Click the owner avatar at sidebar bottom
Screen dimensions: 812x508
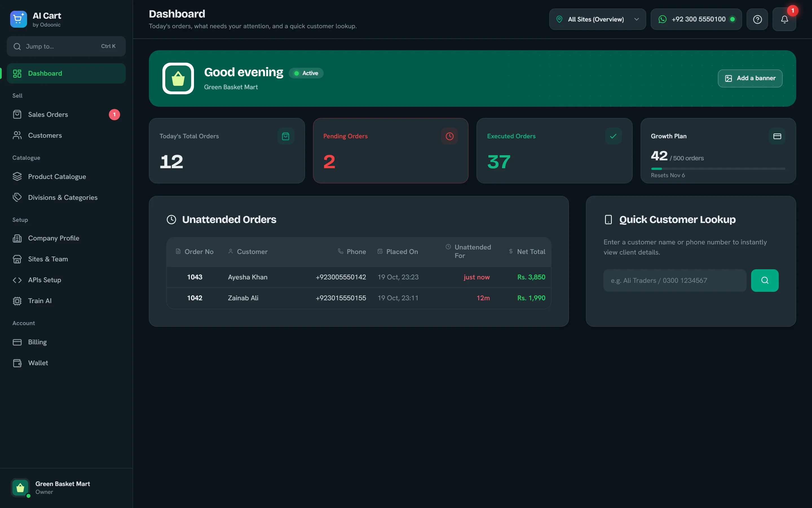tap(21, 487)
